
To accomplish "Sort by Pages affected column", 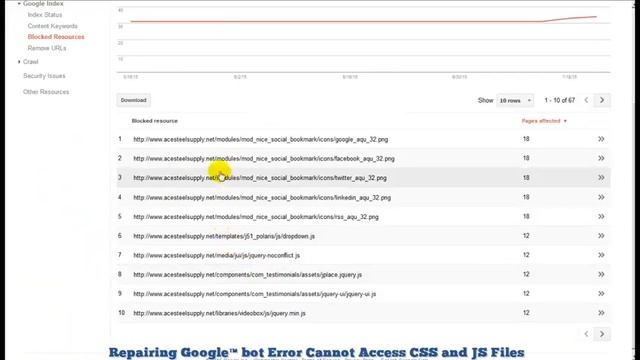I will pyautogui.click(x=544, y=121).
